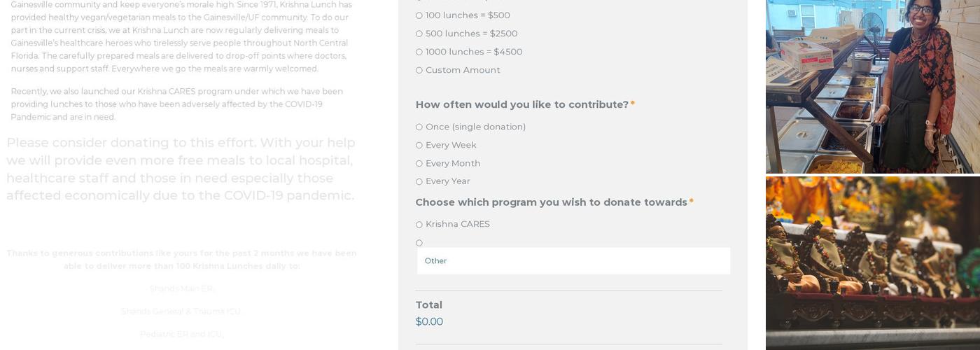Viewport: 980px width, 350px height.
Task: Choose Once (single donation) frequency
Action: 419,127
